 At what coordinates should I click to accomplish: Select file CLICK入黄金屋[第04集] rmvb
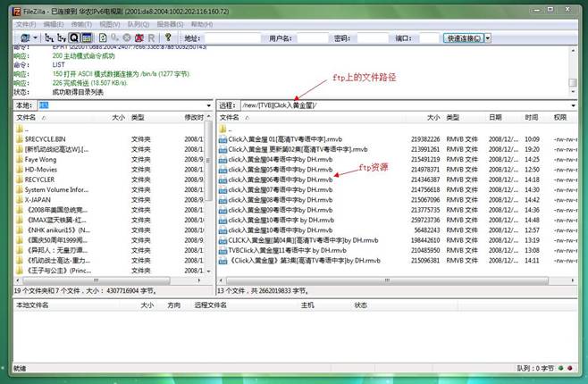click(303, 240)
